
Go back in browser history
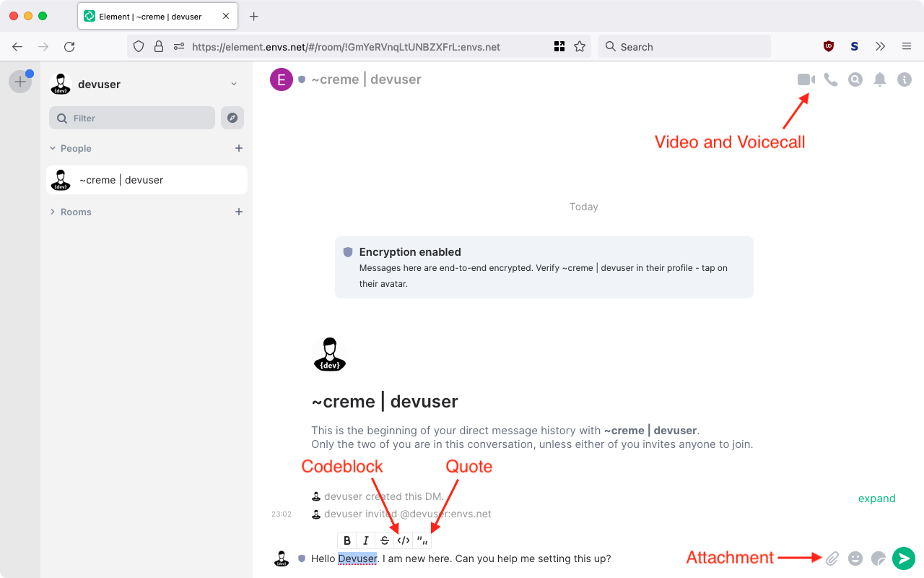click(17, 46)
